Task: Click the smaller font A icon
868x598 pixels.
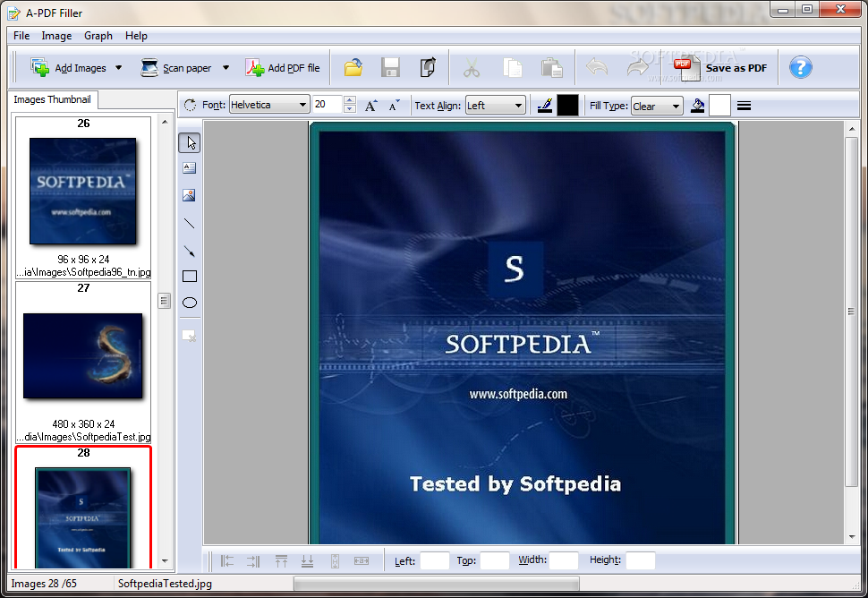Action: pyautogui.click(x=394, y=106)
